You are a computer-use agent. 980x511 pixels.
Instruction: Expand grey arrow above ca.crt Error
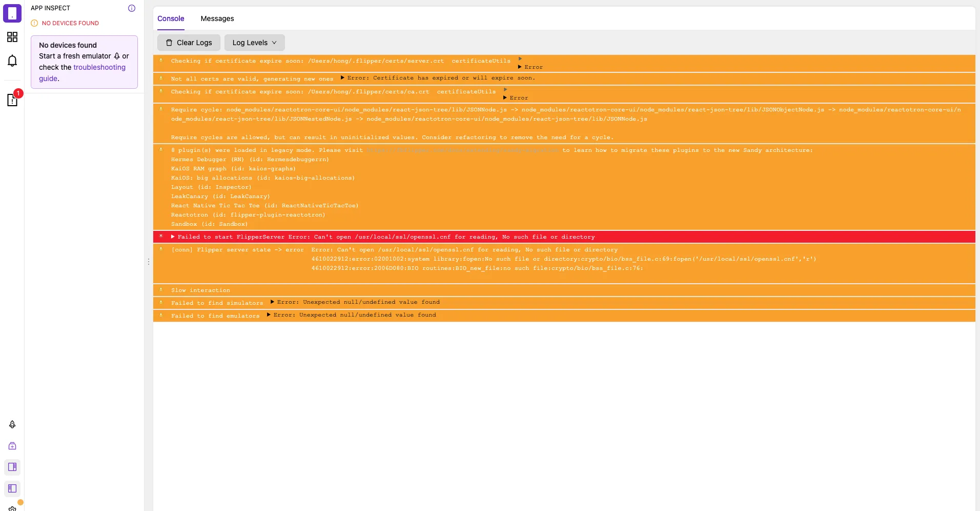coord(505,90)
